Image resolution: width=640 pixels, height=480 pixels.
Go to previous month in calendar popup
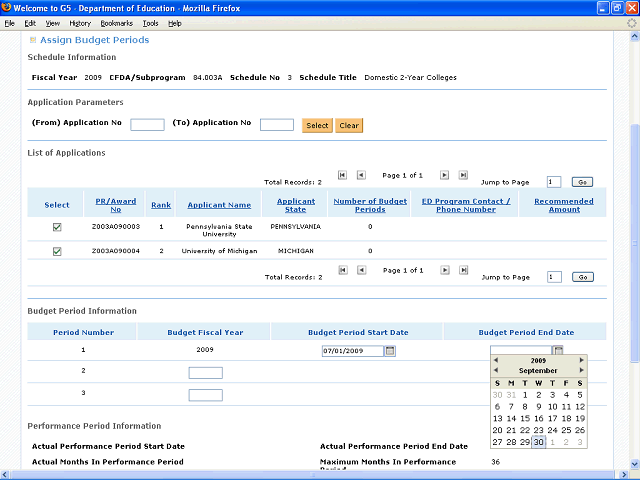495,371
